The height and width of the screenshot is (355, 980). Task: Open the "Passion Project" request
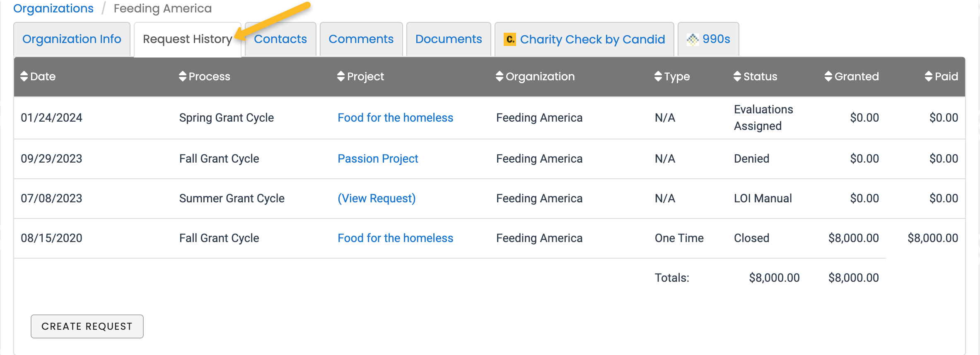[378, 158]
